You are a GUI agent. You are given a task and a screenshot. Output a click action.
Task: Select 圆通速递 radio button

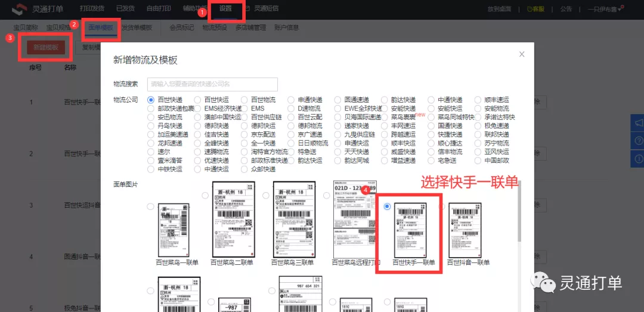[338, 100]
